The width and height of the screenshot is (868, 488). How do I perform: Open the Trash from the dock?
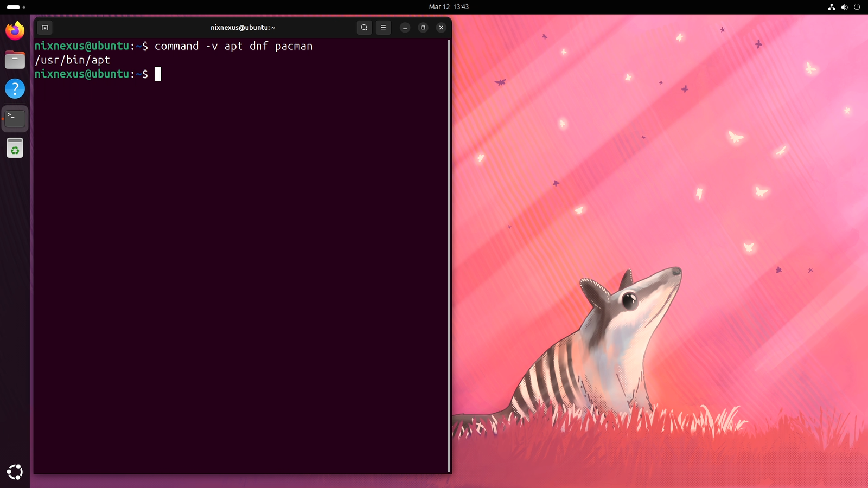coord(15,147)
